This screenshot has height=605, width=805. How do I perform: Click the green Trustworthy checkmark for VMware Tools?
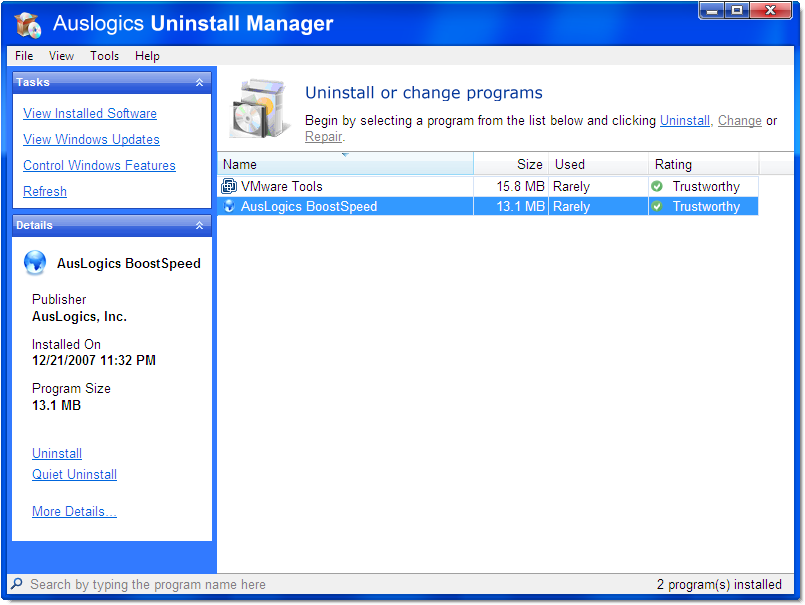(x=657, y=186)
